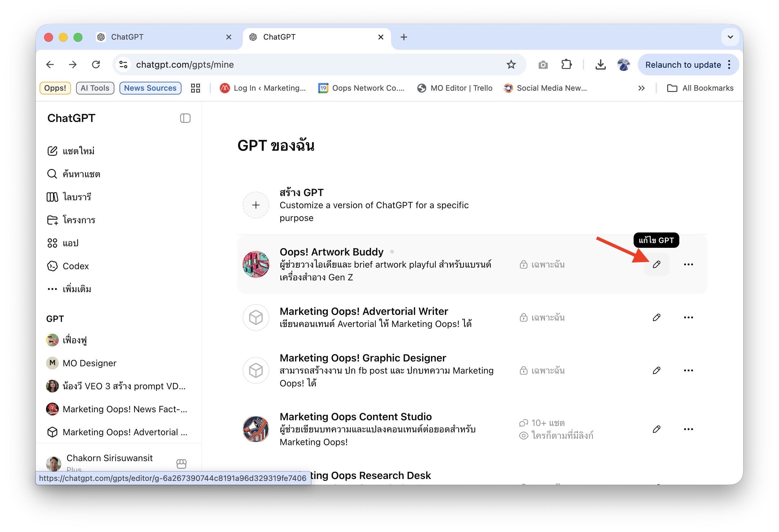Click Marketing Oops! Graphic Designer title
779x532 pixels.
(x=363, y=358)
